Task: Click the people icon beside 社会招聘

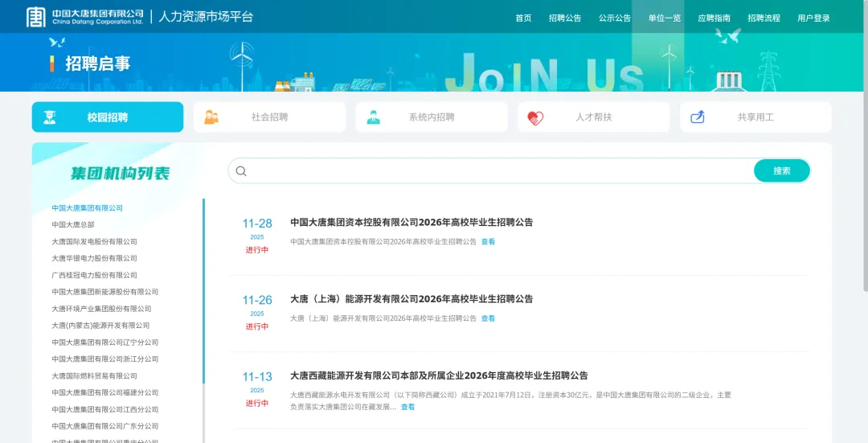Action: tap(211, 117)
